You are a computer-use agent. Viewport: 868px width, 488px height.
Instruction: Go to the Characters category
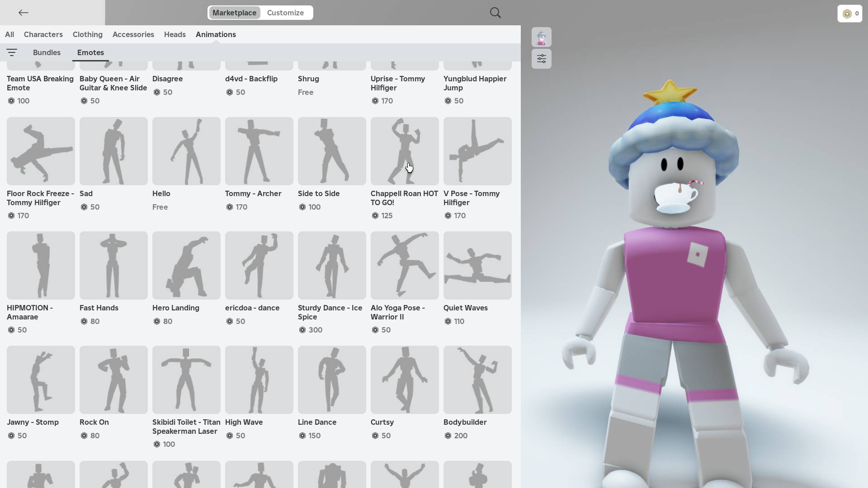pyautogui.click(x=43, y=34)
